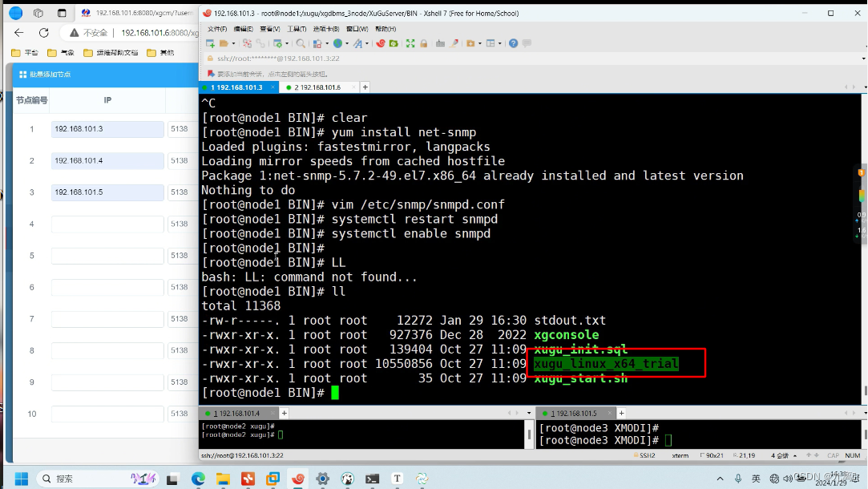
Task: Click the Reconnect chain-link icon in toolbar
Action: [x=260, y=43]
